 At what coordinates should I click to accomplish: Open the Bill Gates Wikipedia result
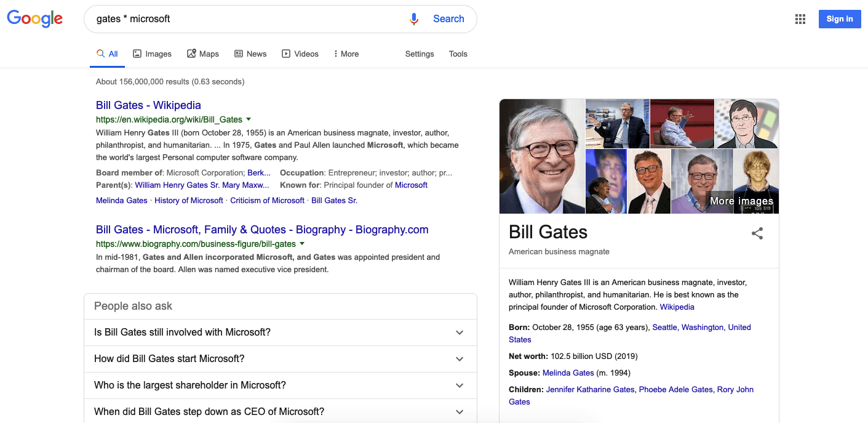click(148, 105)
